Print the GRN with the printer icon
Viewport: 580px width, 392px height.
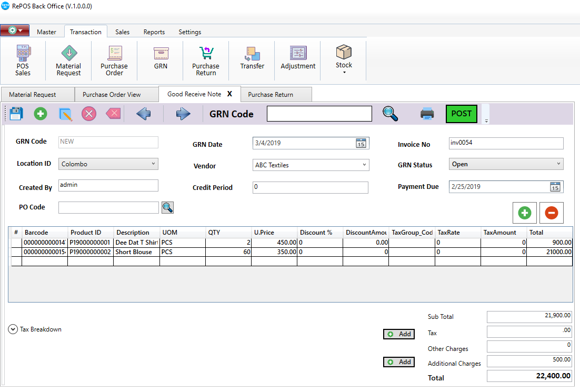[427, 114]
